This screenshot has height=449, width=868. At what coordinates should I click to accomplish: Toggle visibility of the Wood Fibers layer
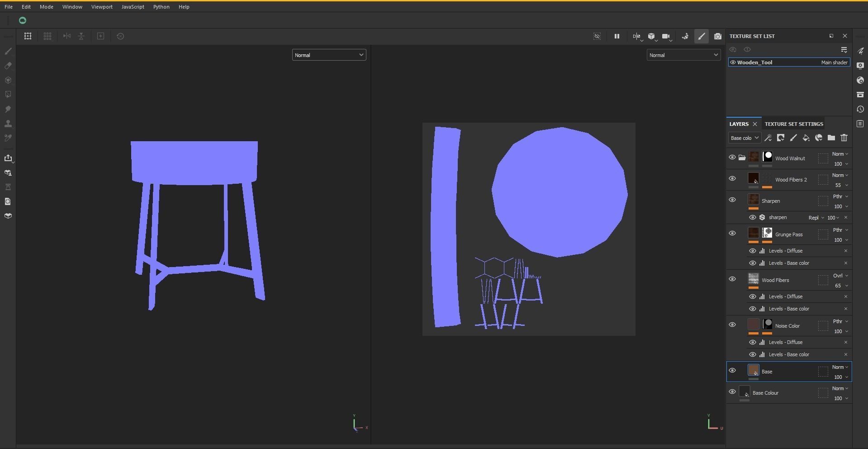tap(732, 279)
